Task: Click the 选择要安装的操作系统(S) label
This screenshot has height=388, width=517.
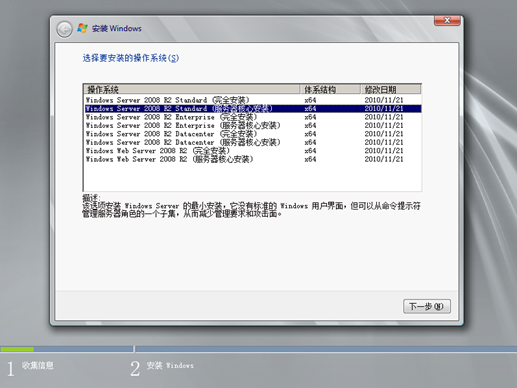Action: [x=131, y=58]
